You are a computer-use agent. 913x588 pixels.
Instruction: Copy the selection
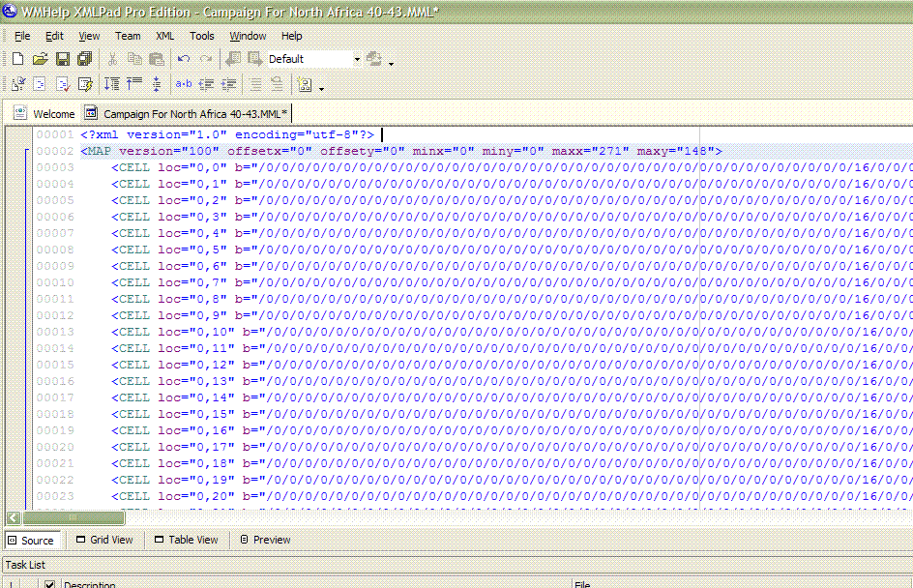click(134, 59)
